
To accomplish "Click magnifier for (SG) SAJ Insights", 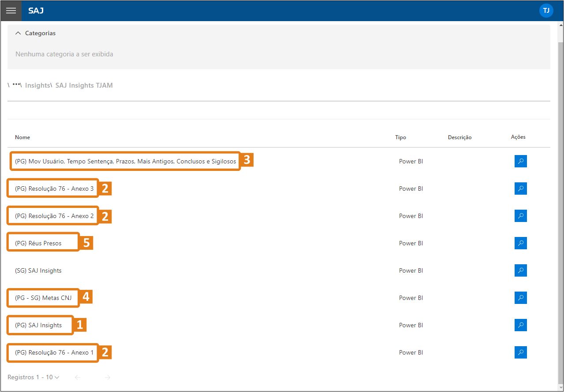I will tap(520, 270).
